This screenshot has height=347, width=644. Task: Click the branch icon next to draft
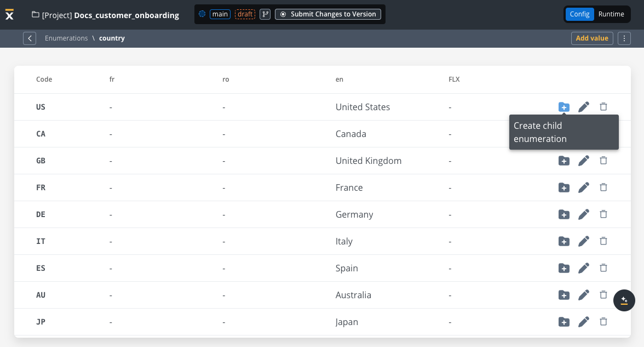point(265,14)
